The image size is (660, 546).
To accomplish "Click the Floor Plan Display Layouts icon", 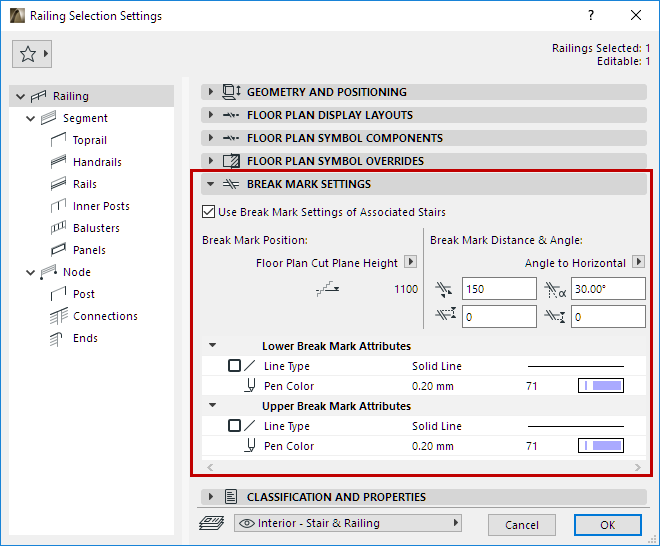I will 231,115.
